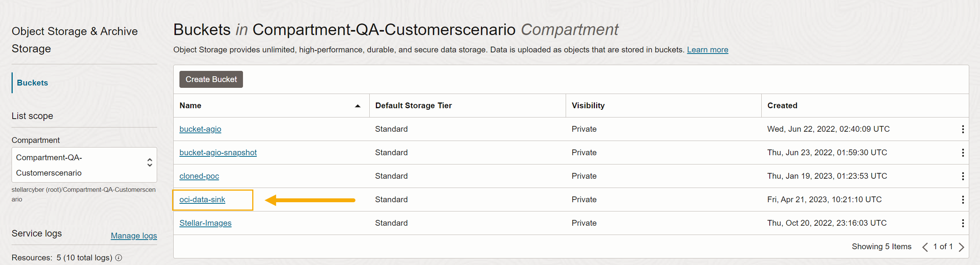Screen dimensions: 980x265
Task: Go to previous page of buckets
Action: click(925, 247)
